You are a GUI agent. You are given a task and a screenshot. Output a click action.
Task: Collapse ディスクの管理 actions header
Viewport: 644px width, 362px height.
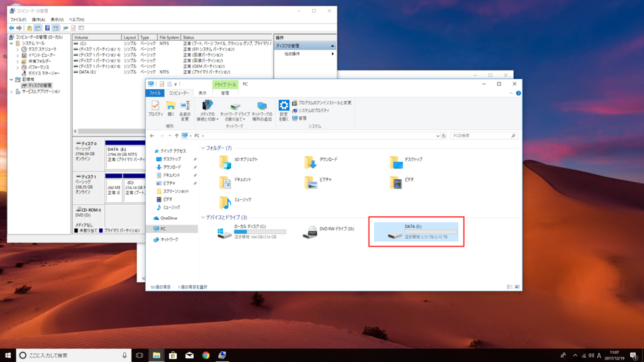pos(332,45)
